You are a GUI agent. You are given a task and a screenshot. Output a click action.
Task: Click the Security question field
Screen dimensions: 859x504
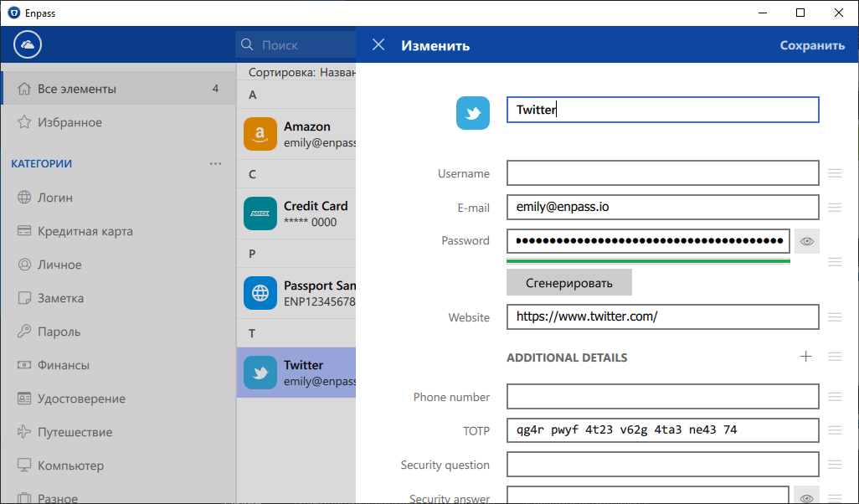coord(663,464)
